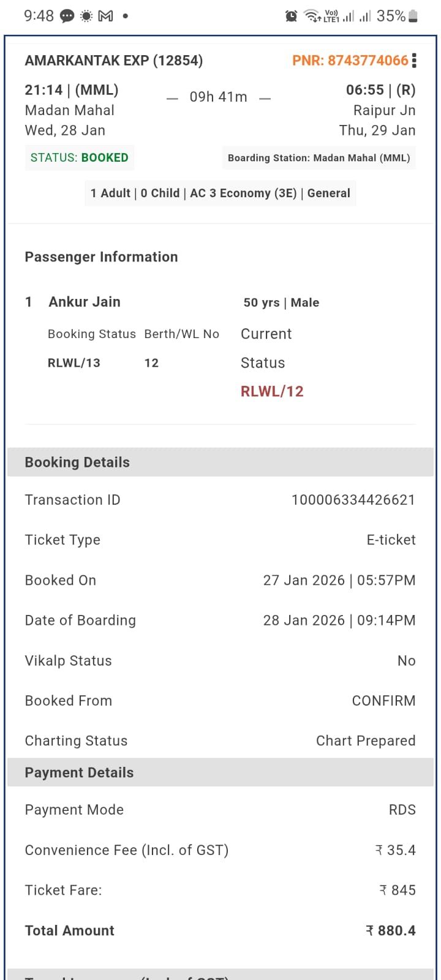Viewport: 441px width, 980px height.
Task: Tap the Passenger Information heading
Action: (x=101, y=257)
